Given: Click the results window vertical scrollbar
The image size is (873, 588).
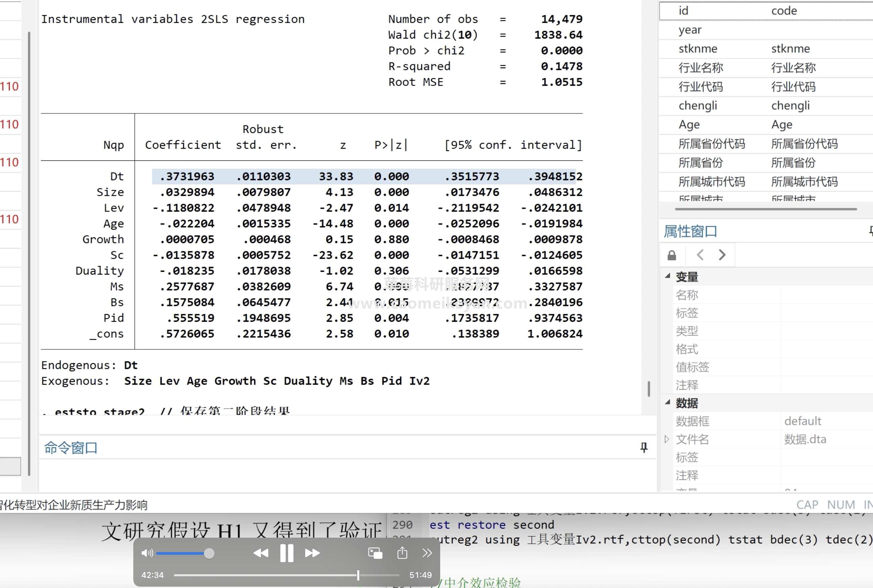Looking at the screenshot, I should pyautogui.click(x=649, y=389).
